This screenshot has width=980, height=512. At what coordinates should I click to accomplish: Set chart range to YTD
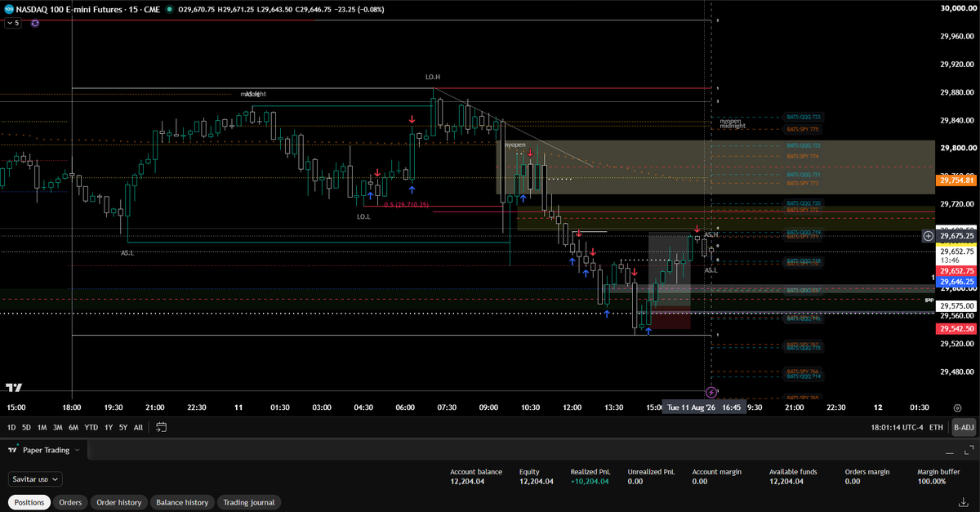(91, 427)
